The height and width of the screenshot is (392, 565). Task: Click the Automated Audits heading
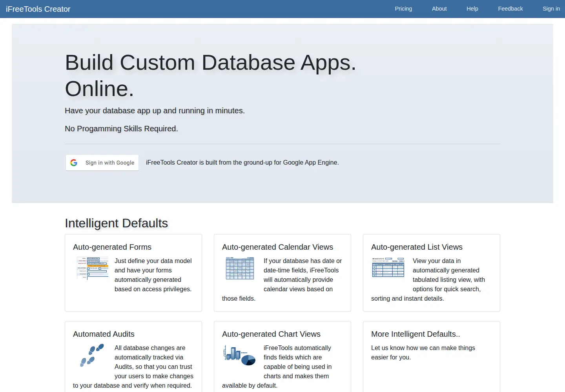pos(104,334)
